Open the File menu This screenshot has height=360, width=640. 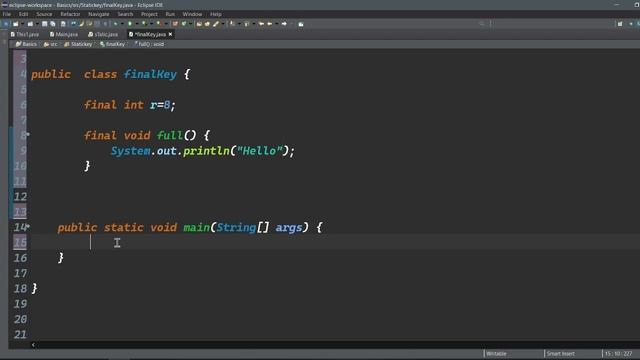coord(7,14)
